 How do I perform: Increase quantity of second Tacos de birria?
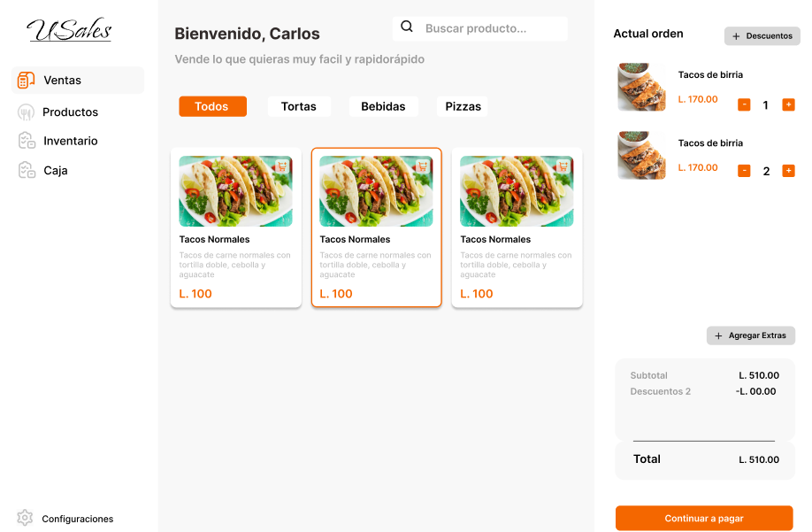click(788, 171)
